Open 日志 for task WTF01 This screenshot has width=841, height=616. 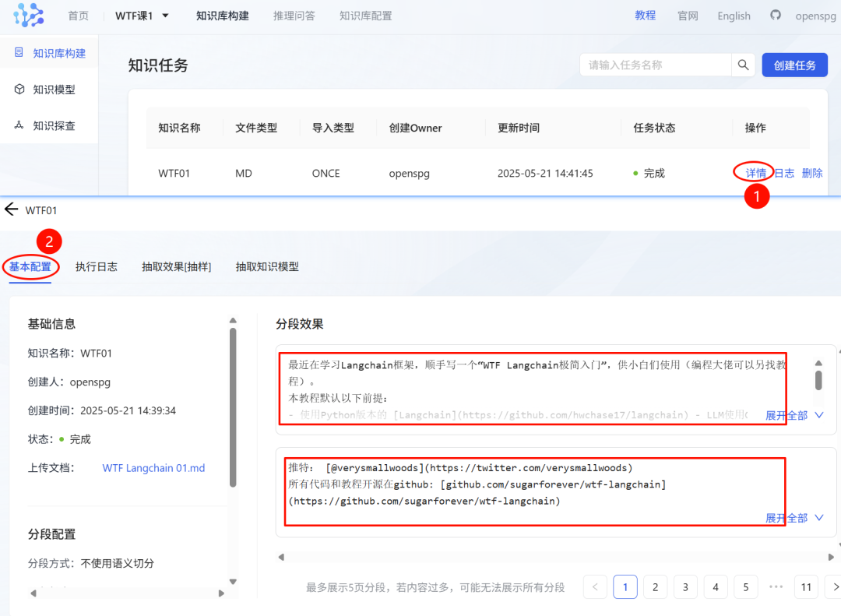click(784, 173)
